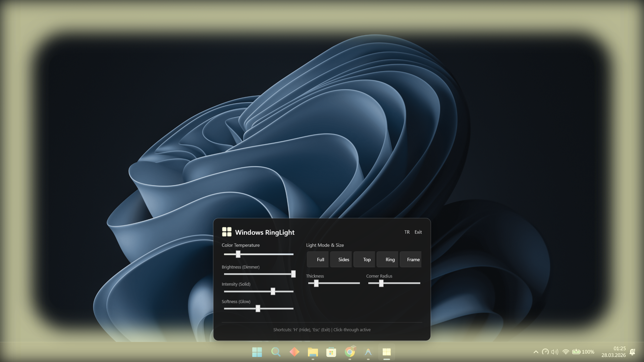Open Wi-Fi network tray icon
Screen dimensions: 644x362
click(x=566, y=352)
